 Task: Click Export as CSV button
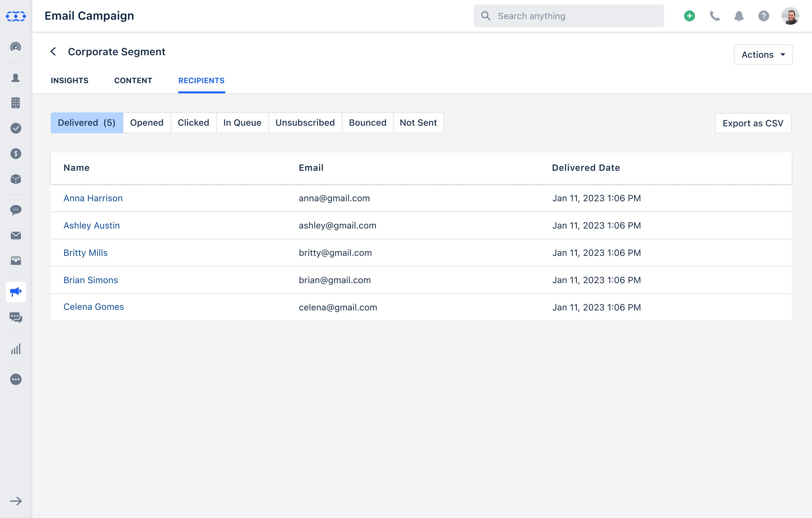pos(753,123)
